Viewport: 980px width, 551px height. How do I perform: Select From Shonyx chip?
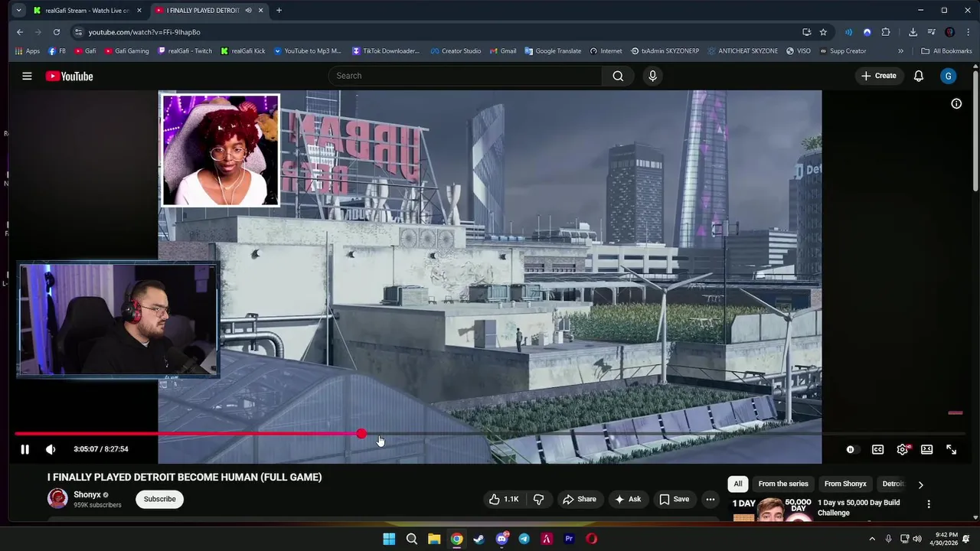845,484
